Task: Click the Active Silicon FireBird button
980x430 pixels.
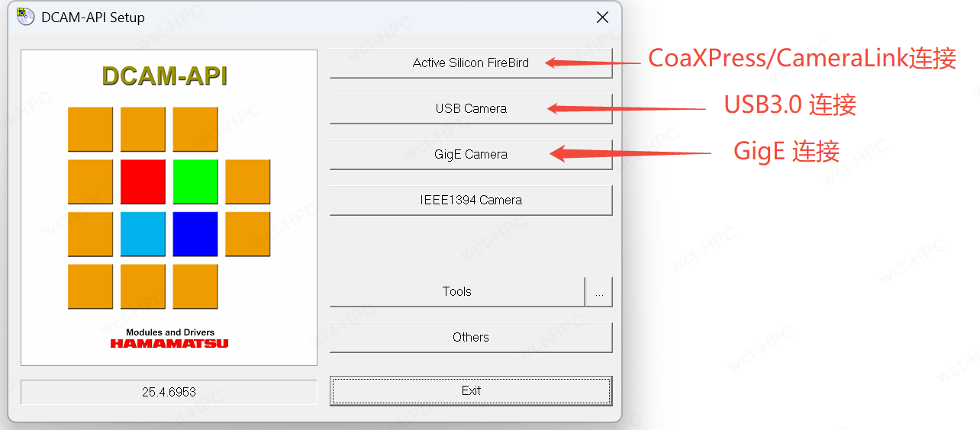Action: pos(470,63)
